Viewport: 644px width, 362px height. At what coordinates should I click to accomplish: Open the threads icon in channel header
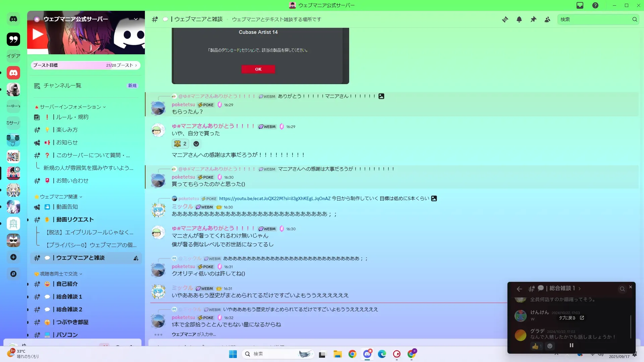coord(505,19)
